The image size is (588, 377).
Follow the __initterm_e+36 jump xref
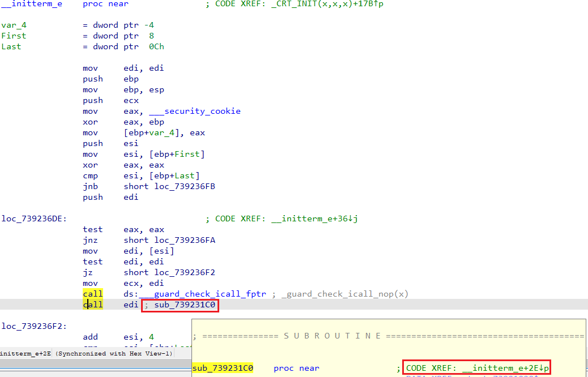click(x=314, y=219)
